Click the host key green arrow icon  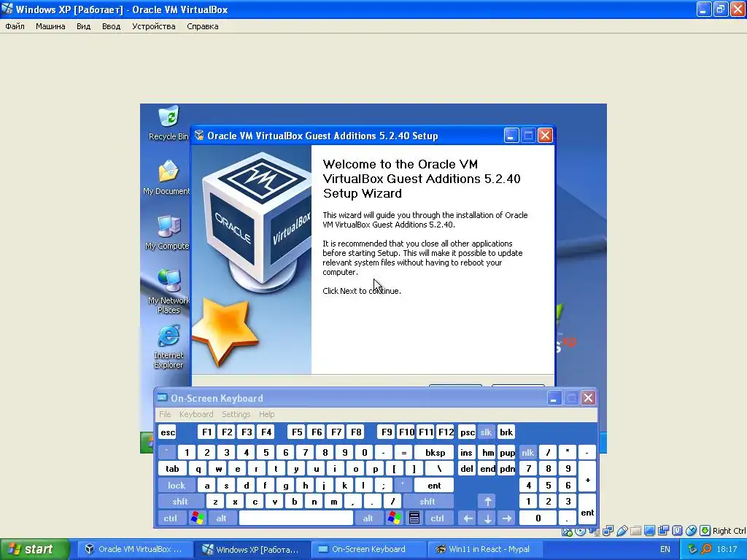(x=705, y=531)
